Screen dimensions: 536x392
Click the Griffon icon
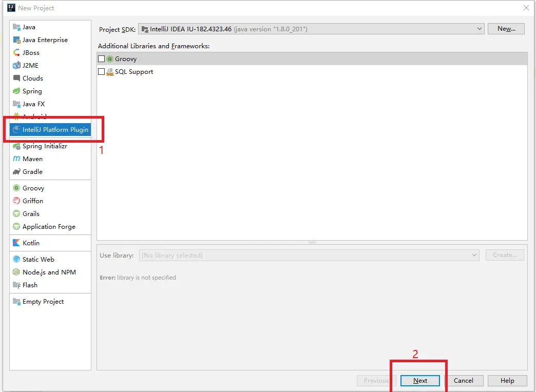pos(16,201)
